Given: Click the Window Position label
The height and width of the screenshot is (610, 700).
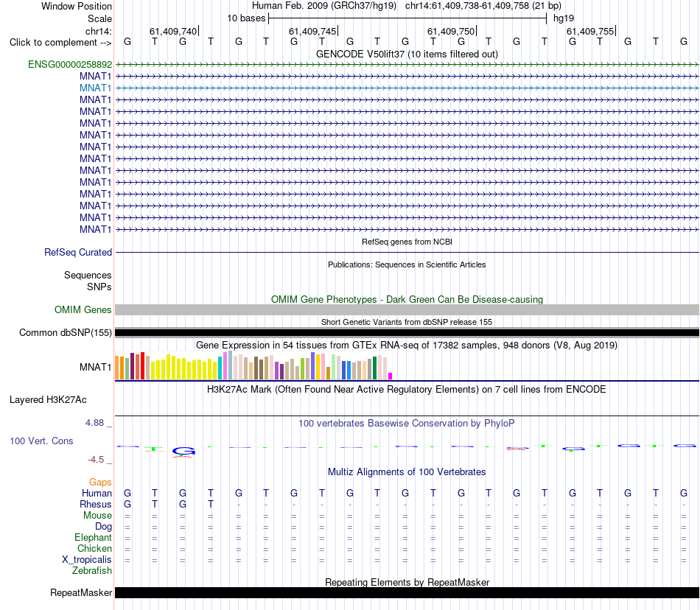Looking at the screenshot, I should (x=77, y=6).
